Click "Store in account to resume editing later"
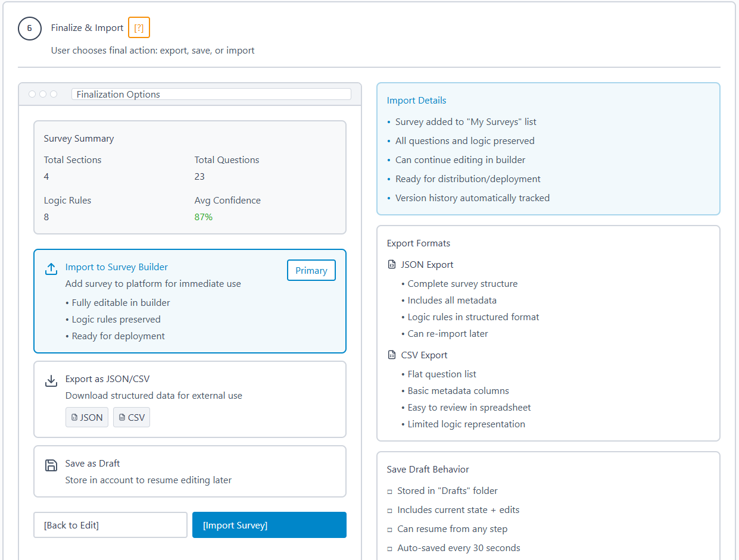The height and width of the screenshot is (560, 739). click(148, 480)
